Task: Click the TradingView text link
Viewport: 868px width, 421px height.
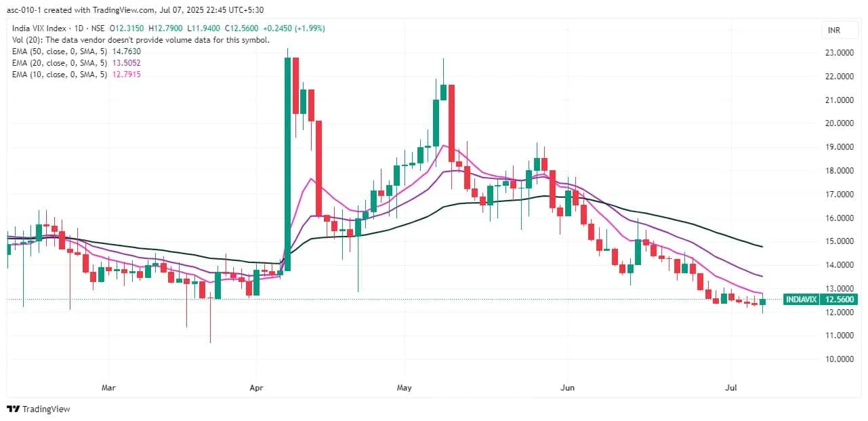Action: click(x=46, y=409)
